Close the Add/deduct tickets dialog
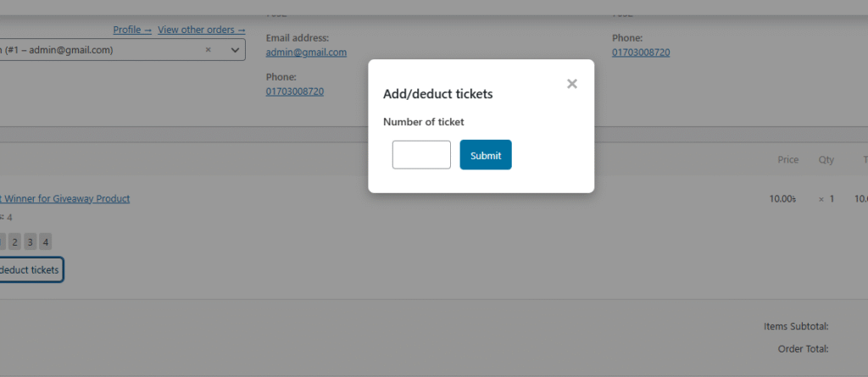Screen dimensions: 868x377 [x=572, y=83]
